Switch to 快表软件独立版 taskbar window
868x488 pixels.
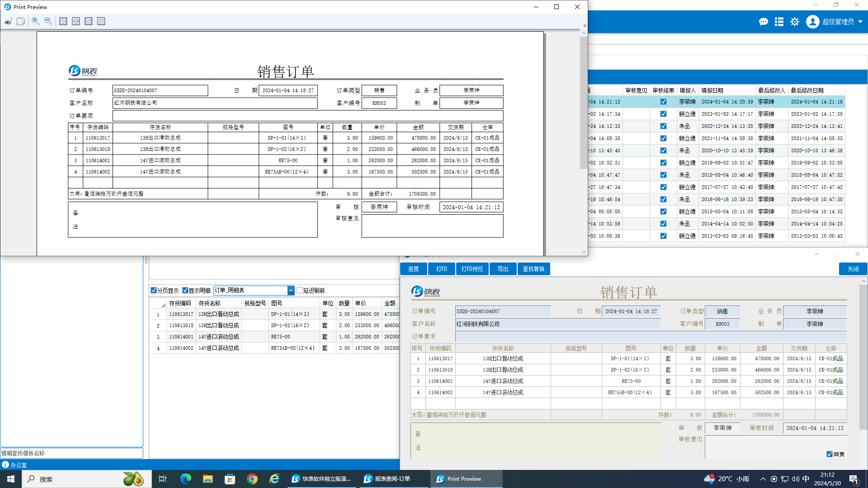pos(322,479)
